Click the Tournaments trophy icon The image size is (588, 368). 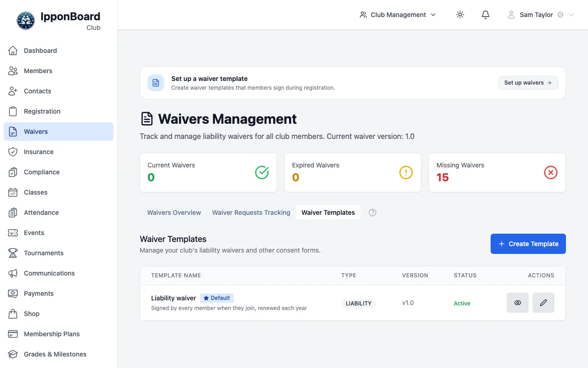(x=13, y=253)
